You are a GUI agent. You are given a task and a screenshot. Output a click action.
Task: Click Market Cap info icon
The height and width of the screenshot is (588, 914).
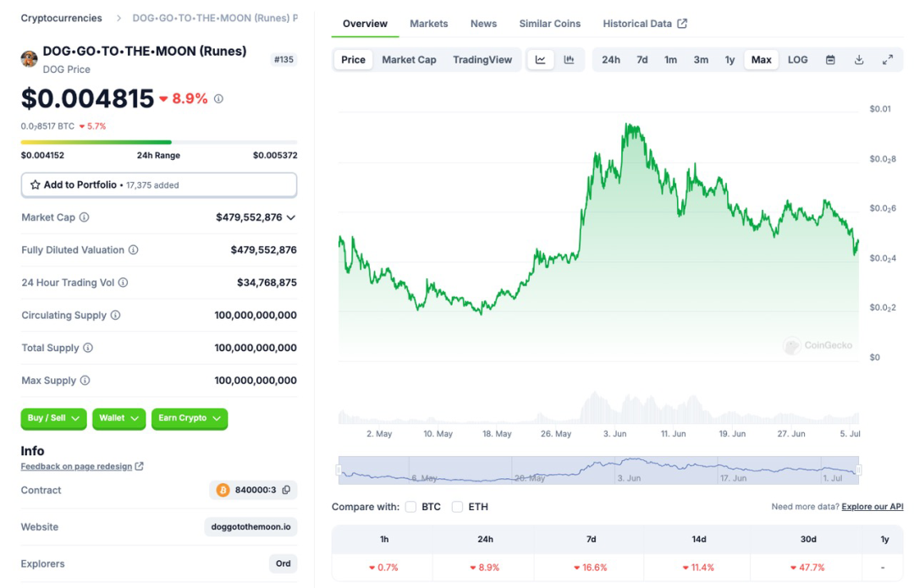click(x=84, y=217)
